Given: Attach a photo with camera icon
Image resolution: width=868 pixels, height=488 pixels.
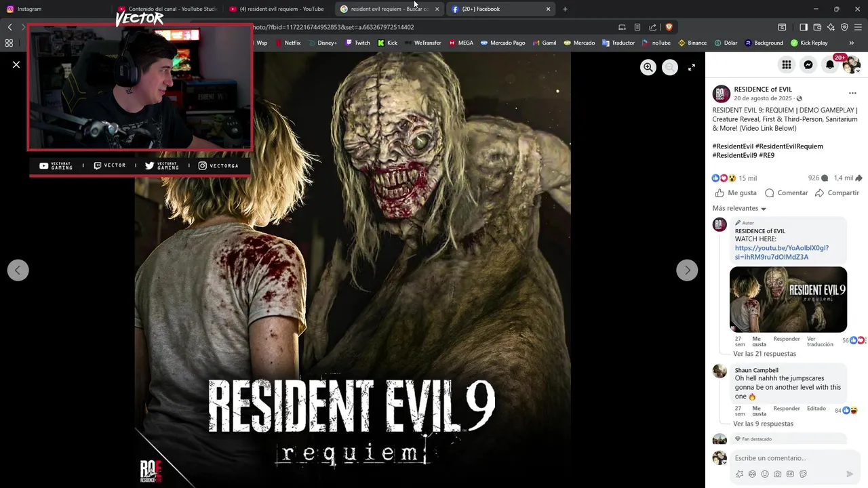Looking at the screenshot, I should click(778, 474).
